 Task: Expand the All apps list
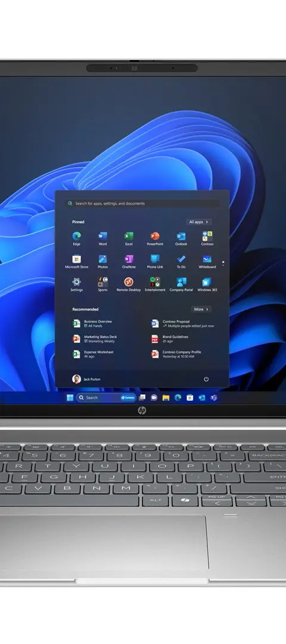(198, 222)
